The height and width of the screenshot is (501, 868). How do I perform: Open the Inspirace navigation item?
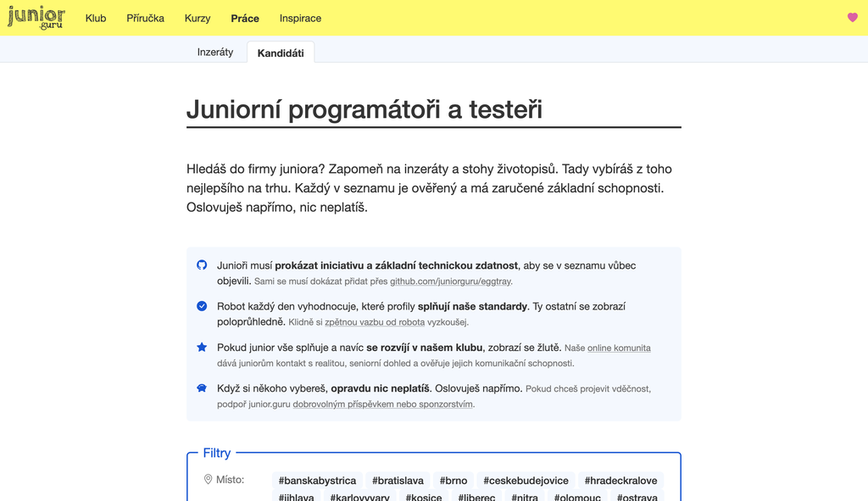coord(300,18)
